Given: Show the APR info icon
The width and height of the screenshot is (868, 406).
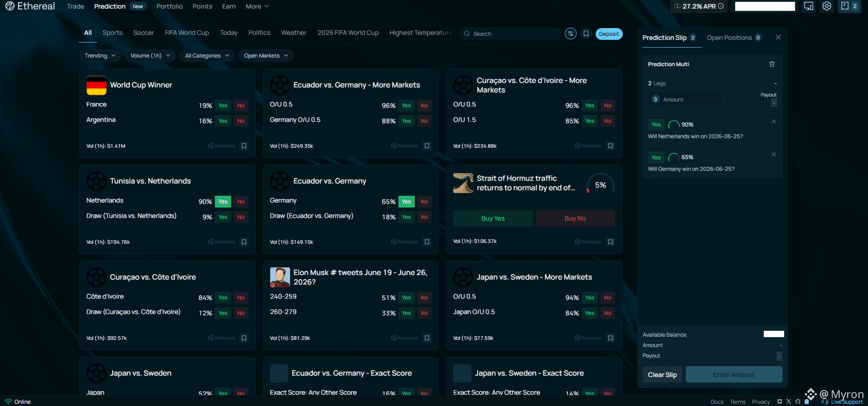Looking at the screenshot, I should pos(721,6).
